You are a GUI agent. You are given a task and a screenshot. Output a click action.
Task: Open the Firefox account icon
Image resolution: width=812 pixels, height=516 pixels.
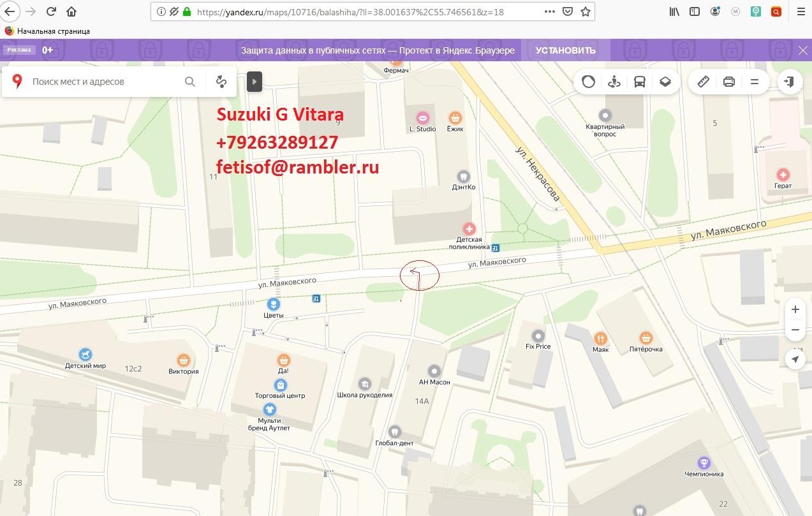click(715, 11)
